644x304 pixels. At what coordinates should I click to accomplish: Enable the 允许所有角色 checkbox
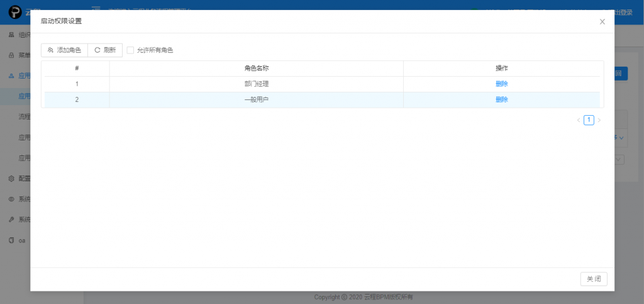(130, 50)
